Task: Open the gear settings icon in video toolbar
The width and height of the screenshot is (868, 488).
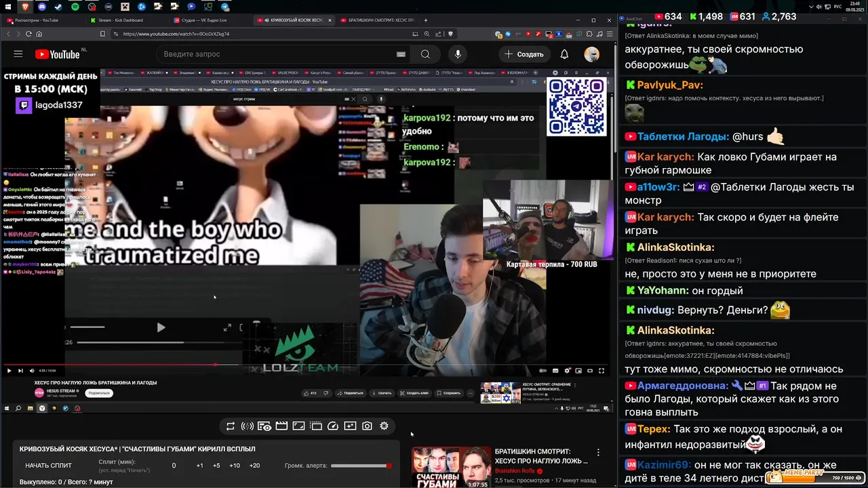Action: click(384, 426)
